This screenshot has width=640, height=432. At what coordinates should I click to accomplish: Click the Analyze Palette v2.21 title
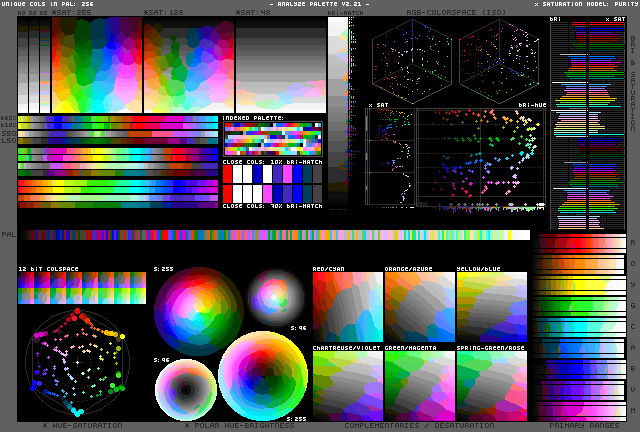click(x=320, y=5)
